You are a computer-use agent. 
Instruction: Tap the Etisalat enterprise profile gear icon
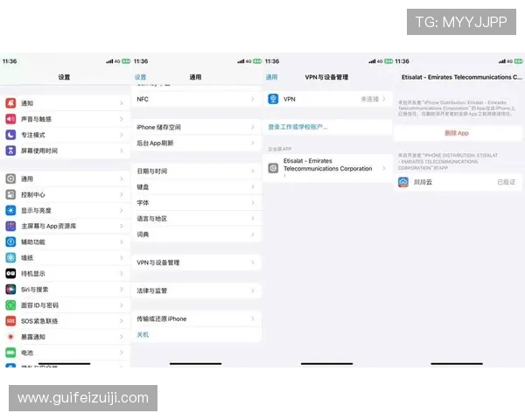(x=273, y=168)
